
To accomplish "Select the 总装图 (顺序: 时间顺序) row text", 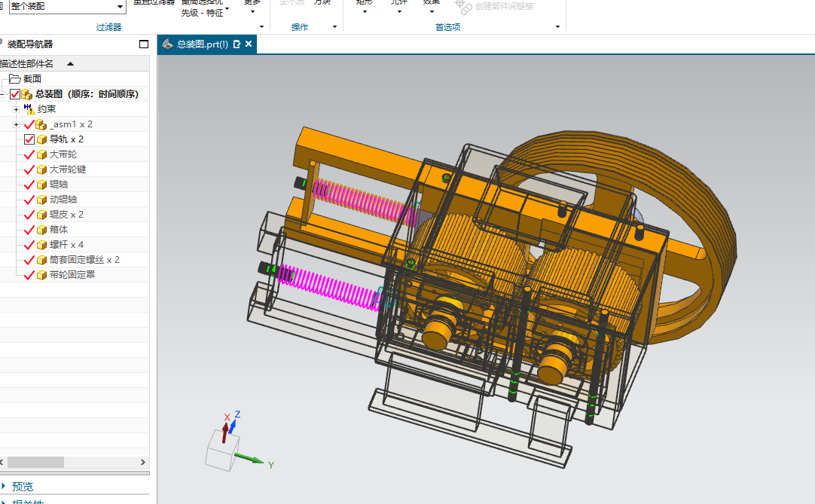I will 87,94.
